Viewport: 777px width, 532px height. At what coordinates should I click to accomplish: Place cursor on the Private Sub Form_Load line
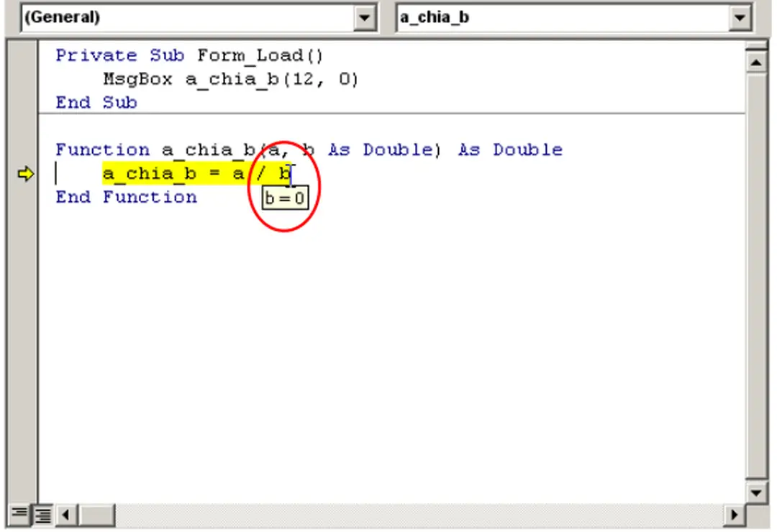(190, 55)
